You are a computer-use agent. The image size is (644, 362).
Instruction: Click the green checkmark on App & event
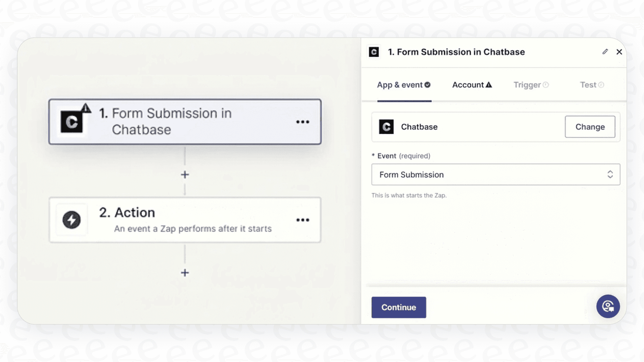428,84
